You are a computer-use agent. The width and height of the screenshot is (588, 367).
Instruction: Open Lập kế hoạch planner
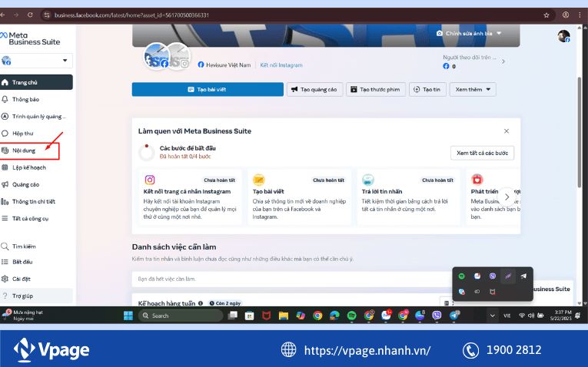tap(28, 167)
